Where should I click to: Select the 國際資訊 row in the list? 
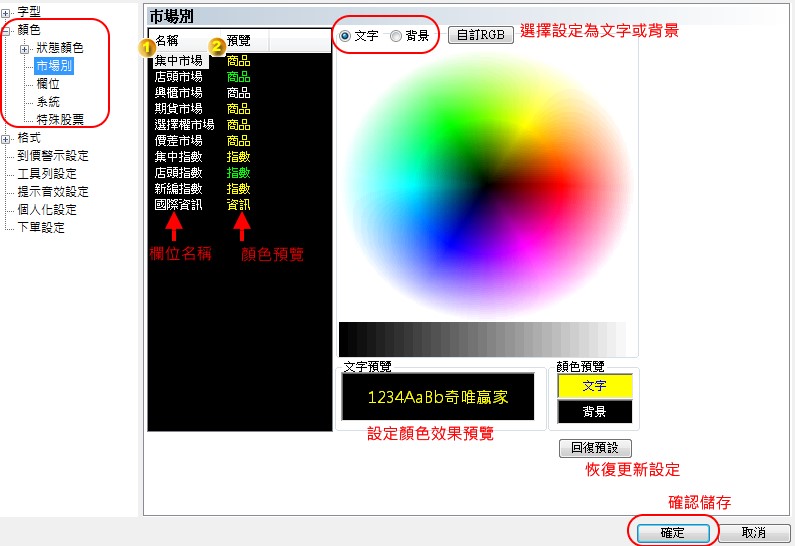coord(178,204)
